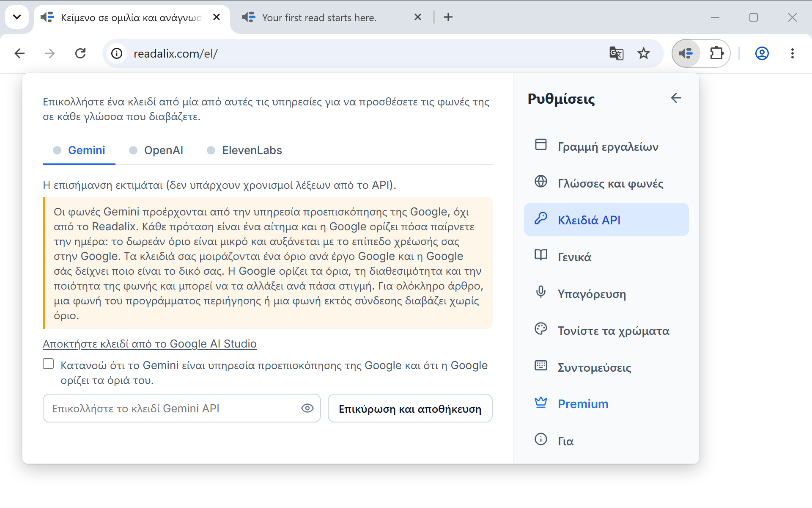Image resolution: width=812 pixels, height=508 pixels.
Task: Open the Chrome three-dot menu
Action: [792, 53]
